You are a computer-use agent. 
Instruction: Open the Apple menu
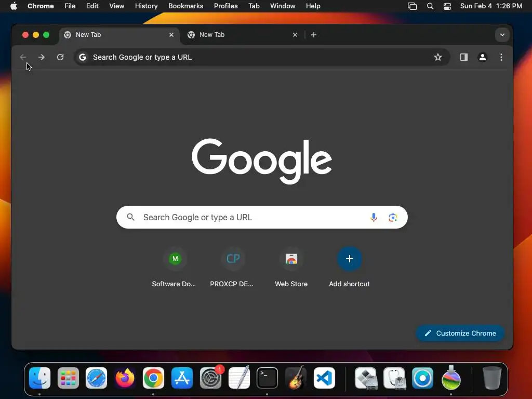tap(14, 6)
